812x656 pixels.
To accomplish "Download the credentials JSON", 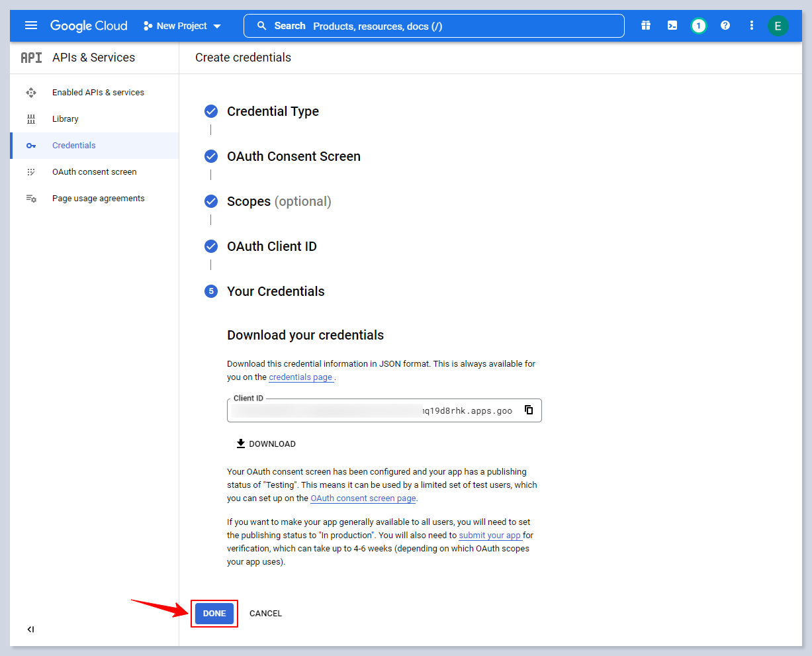I will point(266,444).
